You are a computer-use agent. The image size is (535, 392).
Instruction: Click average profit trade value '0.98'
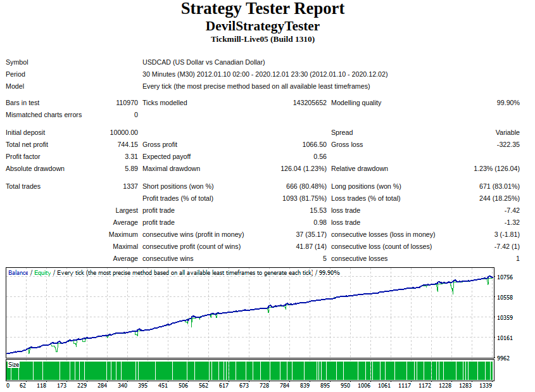pos(320,222)
